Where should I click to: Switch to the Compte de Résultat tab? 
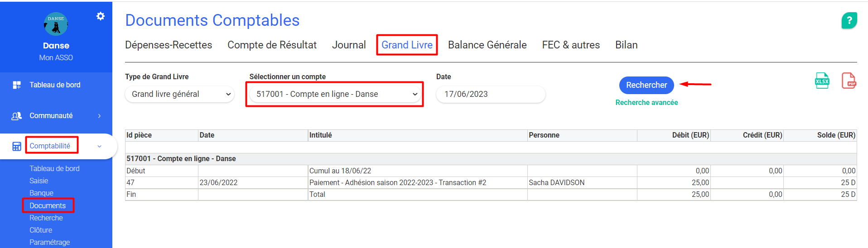272,45
